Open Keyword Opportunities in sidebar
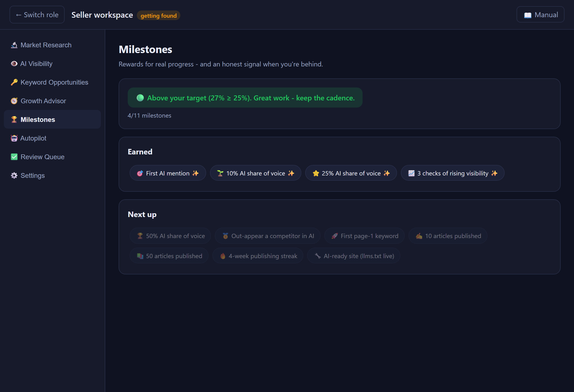 click(x=52, y=82)
